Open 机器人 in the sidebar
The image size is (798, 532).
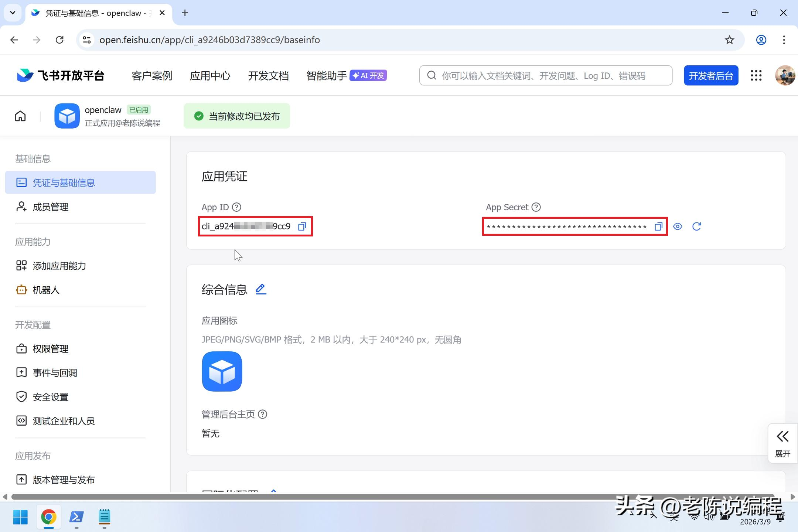coord(46,290)
